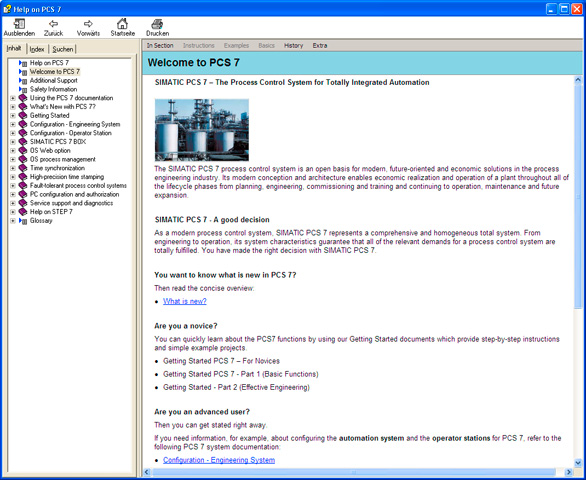Screen dimensions: 586x480
Task: Click 'Getting Started PCS 7 – For Novices' text
Action: pos(221,361)
